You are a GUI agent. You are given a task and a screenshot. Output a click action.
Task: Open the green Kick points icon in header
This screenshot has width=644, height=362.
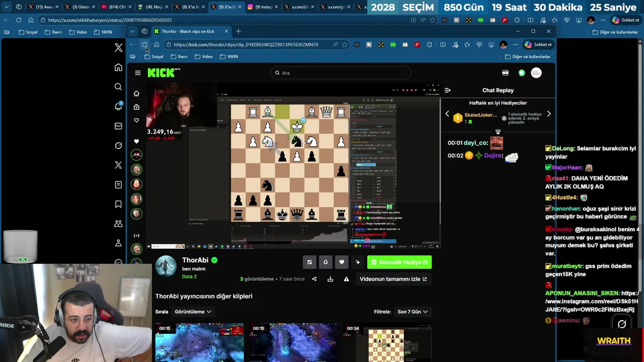click(x=522, y=73)
